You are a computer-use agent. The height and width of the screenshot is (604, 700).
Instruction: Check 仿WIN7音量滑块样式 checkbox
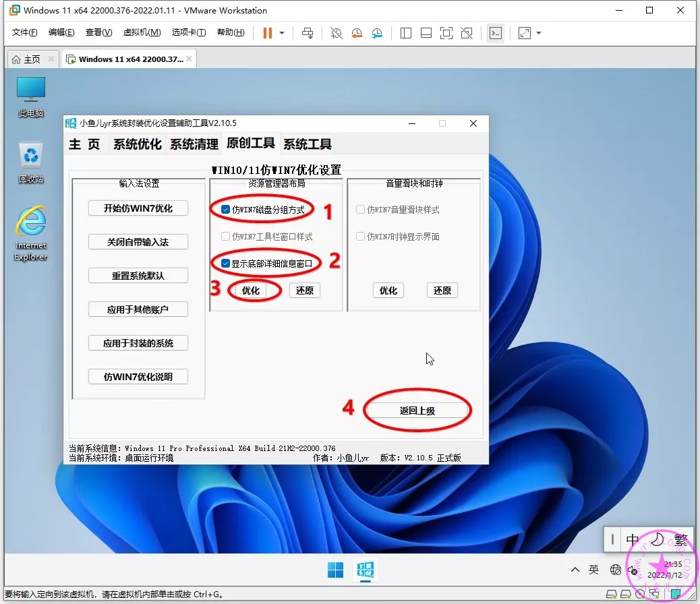pos(360,210)
